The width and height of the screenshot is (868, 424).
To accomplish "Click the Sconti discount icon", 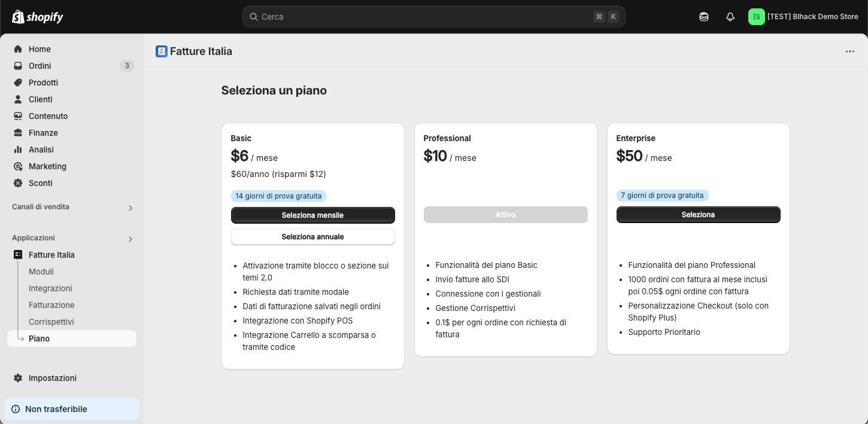I will pyautogui.click(x=18, y=183).
